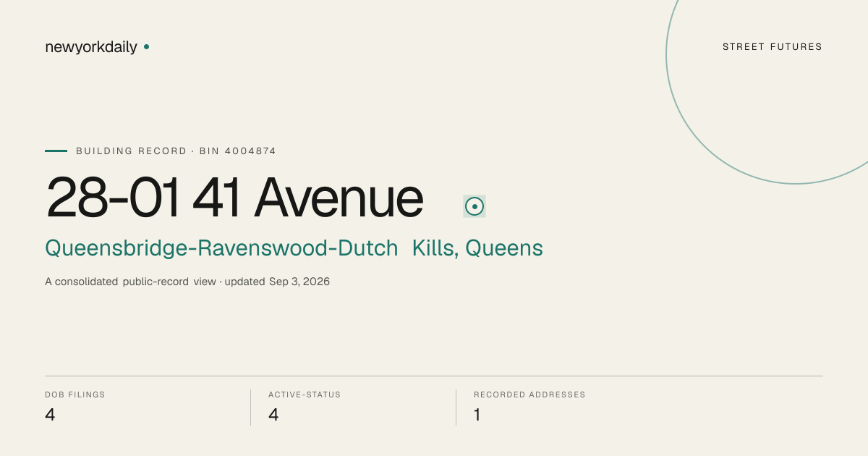Select the Active-Status label
868x456 pixels.
point(305,395)
